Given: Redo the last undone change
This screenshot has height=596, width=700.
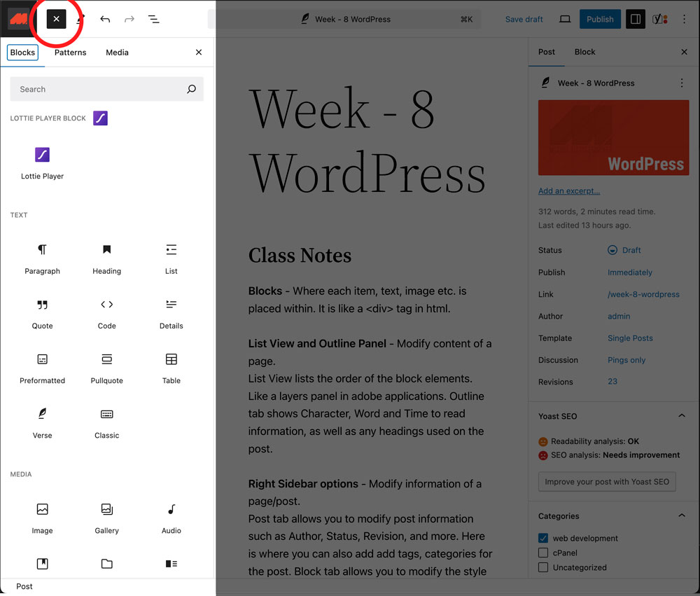Looking at the screenshot, I should [129, 19].
